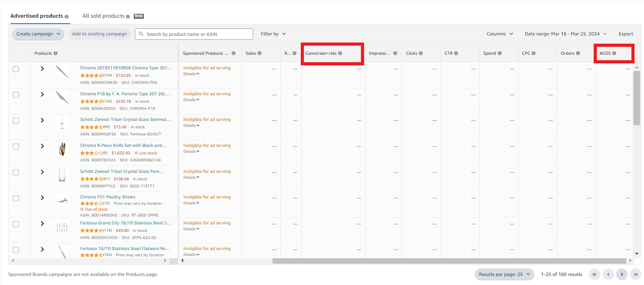Show info icon for Impressions column
Viewport: 644px width, 285px height.
tap(395, 53)
